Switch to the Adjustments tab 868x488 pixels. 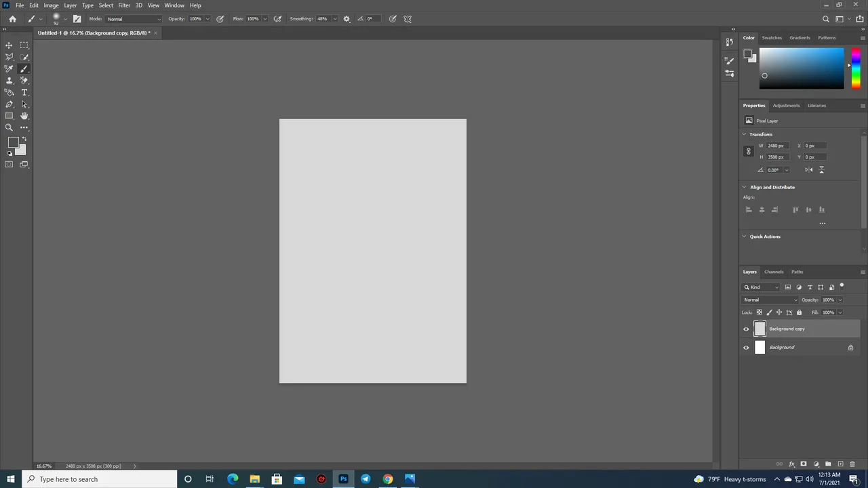pyautogui.click(x=786, y=106)
